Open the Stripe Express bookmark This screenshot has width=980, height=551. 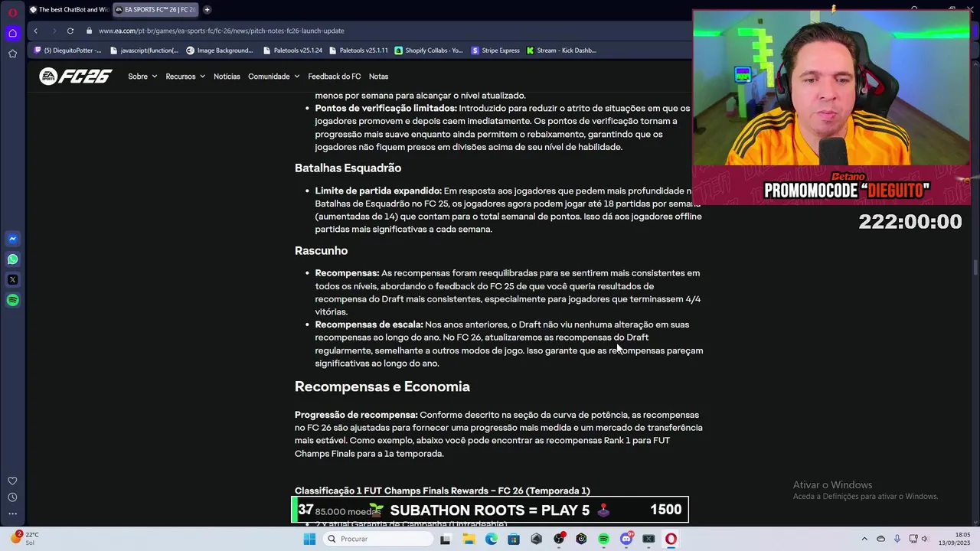click(x=495, y=51)
